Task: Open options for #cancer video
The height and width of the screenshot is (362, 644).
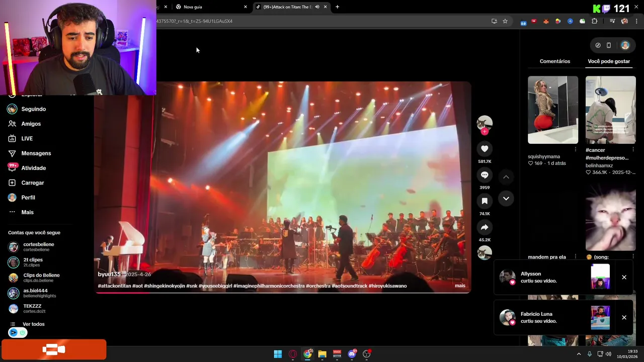Action: click(x=633, y=150)
